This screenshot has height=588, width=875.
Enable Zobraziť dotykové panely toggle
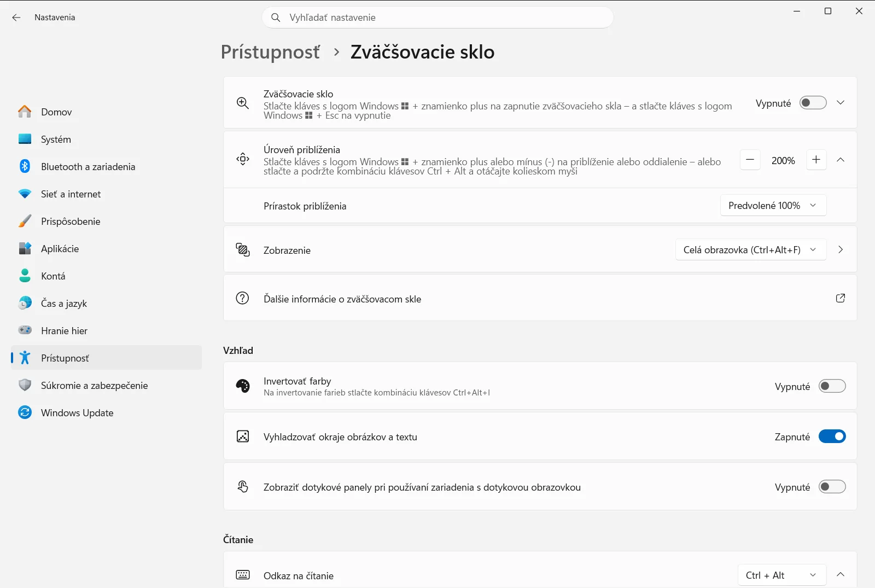pyautogui.click(x=832, y=487)
